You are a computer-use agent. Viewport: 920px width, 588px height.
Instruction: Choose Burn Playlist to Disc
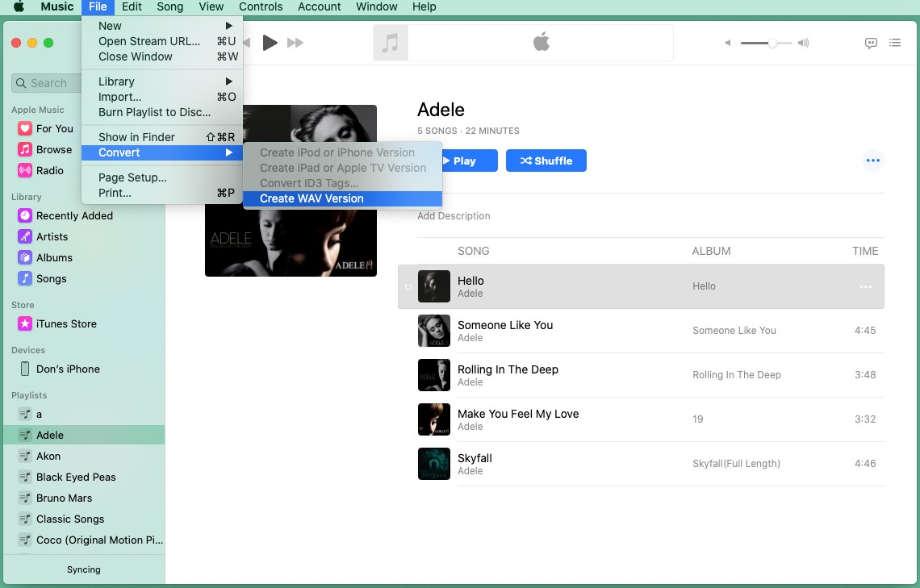point(162,112)
